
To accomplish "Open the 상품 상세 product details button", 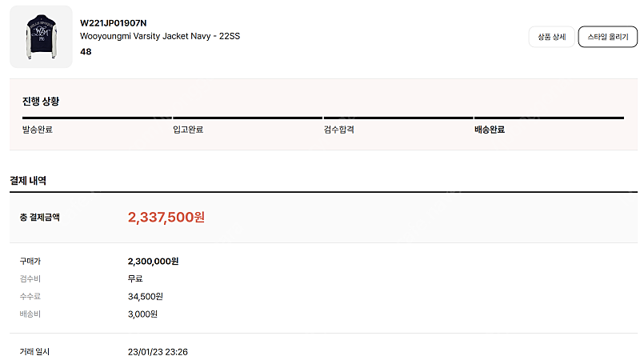I will (x=551, y=37).
